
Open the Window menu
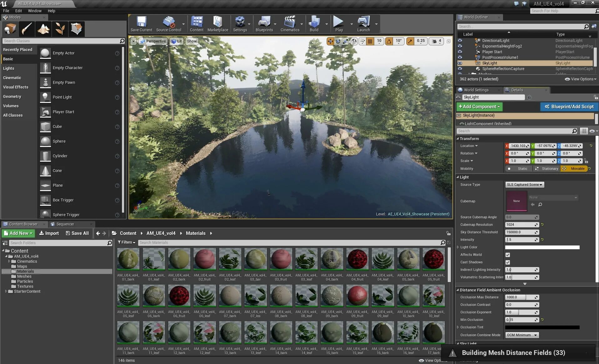click(x=35, y=11)
